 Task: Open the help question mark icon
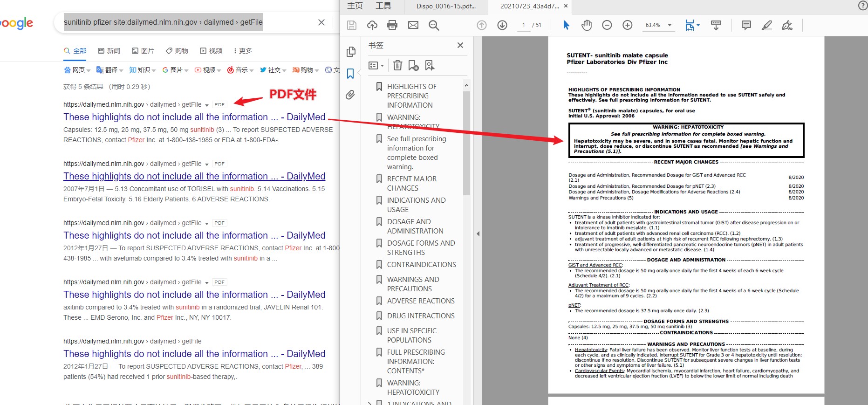coord(862,6)
